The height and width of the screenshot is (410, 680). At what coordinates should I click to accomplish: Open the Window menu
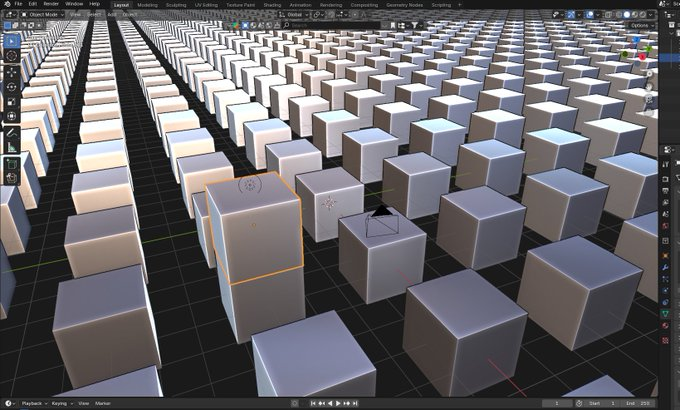point(74,4)
